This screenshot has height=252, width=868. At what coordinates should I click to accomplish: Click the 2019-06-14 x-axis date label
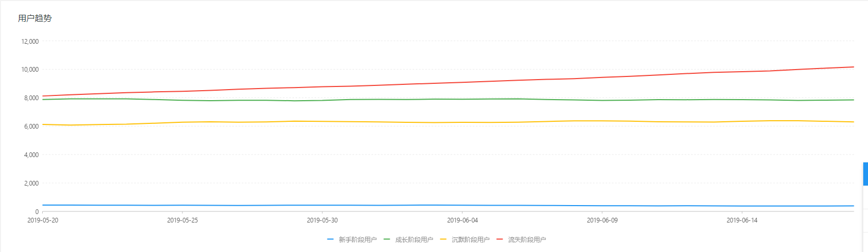(742, 220)
